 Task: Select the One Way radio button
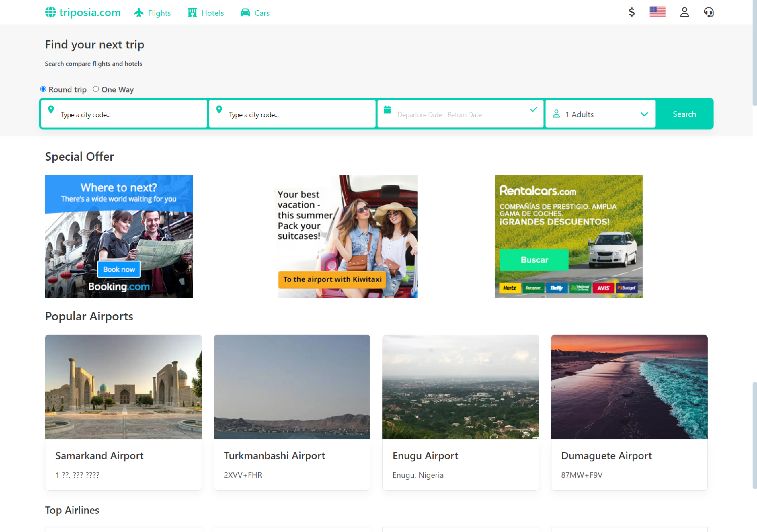96,89
